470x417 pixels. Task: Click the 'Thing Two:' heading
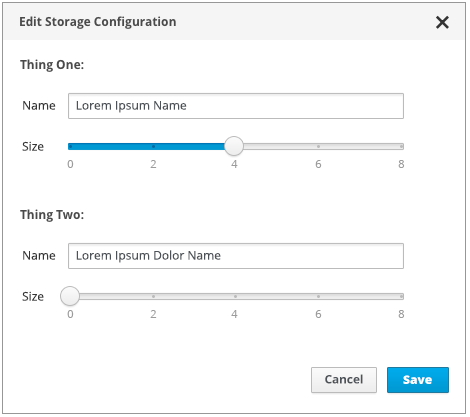click(52, 215)
